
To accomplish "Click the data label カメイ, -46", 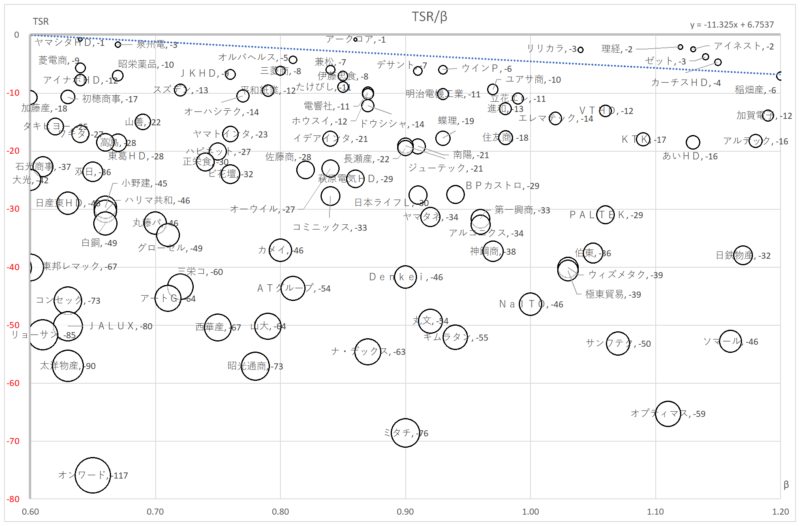I will (x=281, y=250).
